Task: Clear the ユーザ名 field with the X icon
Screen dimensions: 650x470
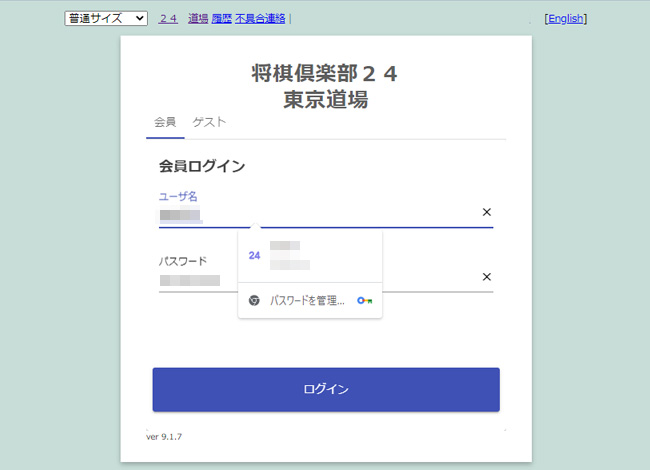Action: 487,212
